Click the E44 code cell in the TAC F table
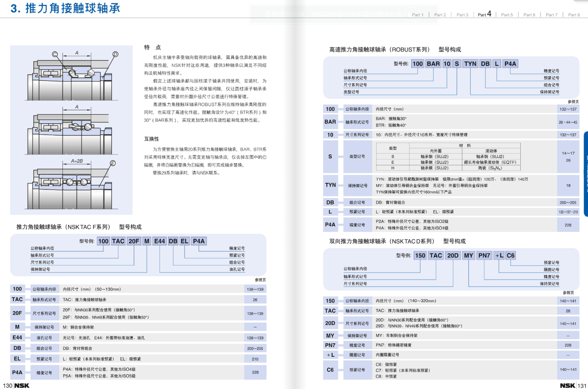Screen dimensions: 588x389 click(17, 338)
